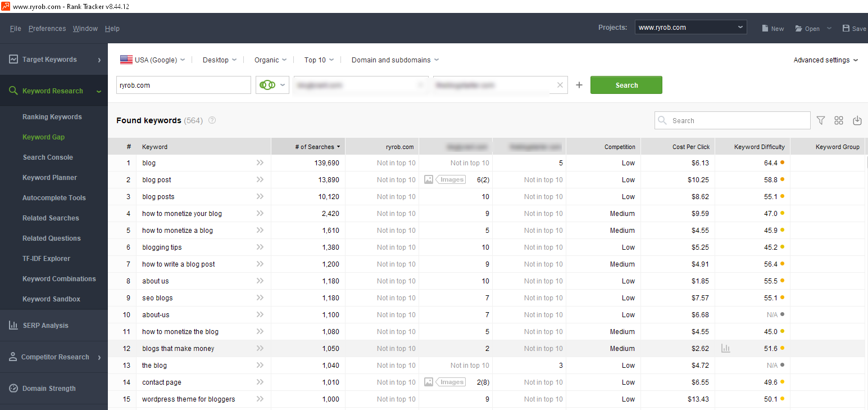Open the filter funnel icon above the table
The width and height of the screenshot is (868, 410).
tap(821, 120)
